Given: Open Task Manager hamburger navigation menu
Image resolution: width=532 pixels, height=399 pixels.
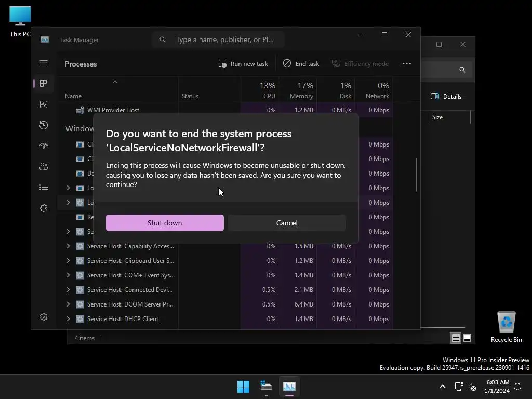Looking at the screenshot, I should coord(44,63).
